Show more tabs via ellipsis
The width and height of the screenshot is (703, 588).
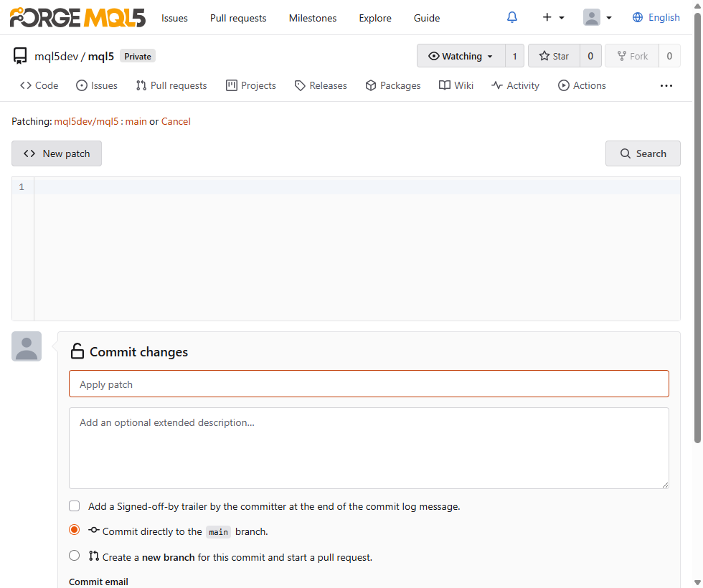click(666, 85)
